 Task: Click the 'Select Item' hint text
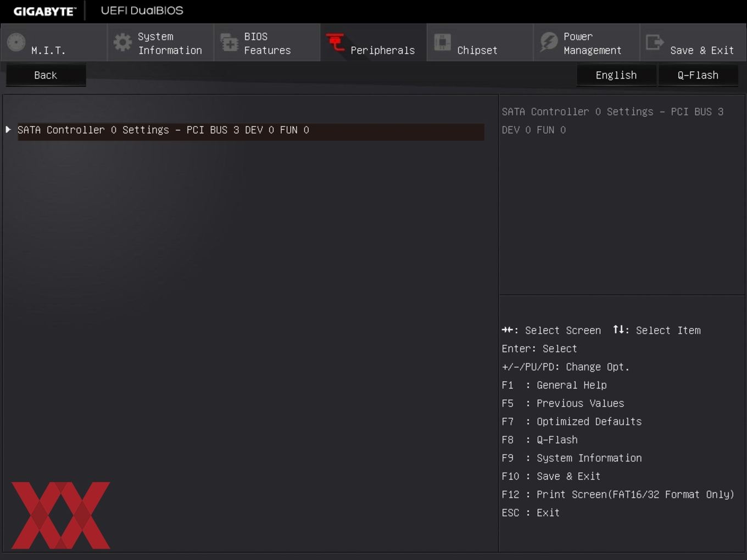pyautogui.click(x=668, y=330)
